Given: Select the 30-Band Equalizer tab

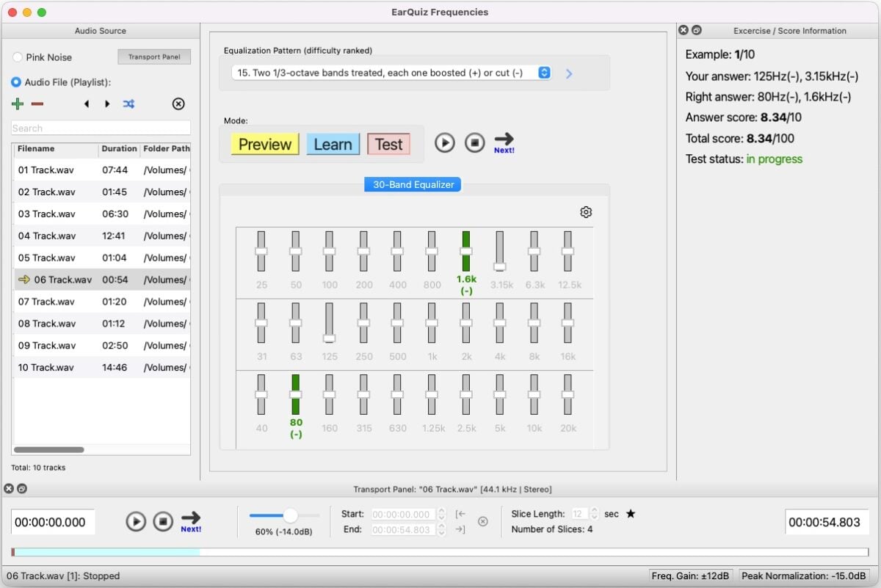Looking at the screenshot, I should [412, 184].
